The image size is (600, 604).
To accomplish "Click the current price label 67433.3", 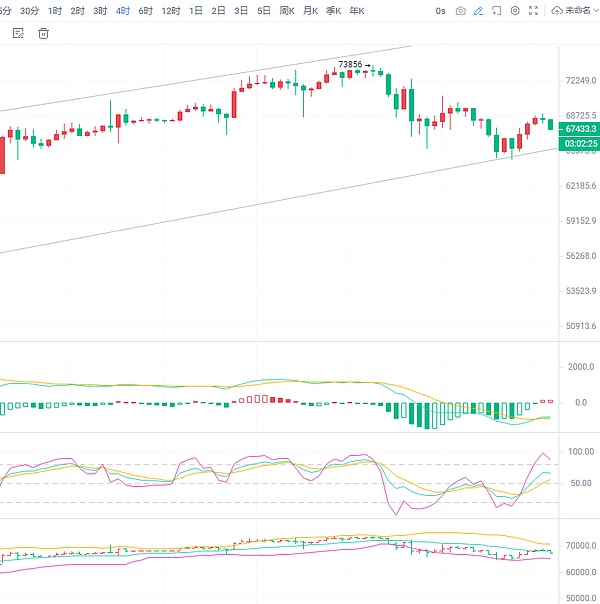I will pyautogui.click(x=580, y=129).
